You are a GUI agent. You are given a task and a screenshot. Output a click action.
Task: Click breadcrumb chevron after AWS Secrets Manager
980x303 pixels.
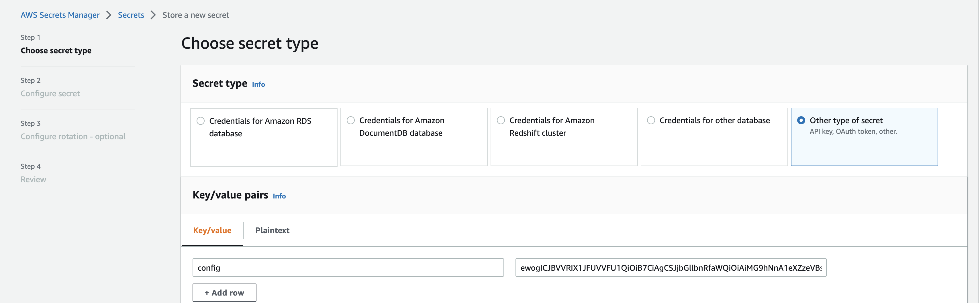coord(109,15)
